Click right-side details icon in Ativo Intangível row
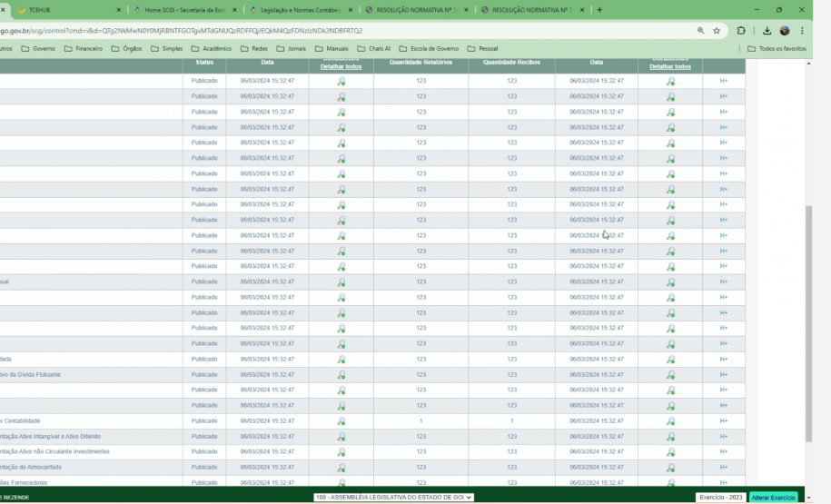 pos(671,437)
